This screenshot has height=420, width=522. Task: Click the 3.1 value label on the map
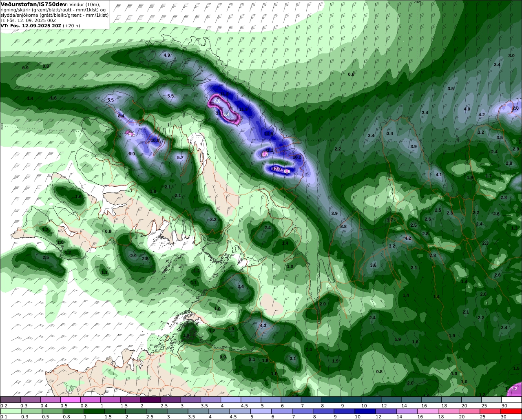293,358
